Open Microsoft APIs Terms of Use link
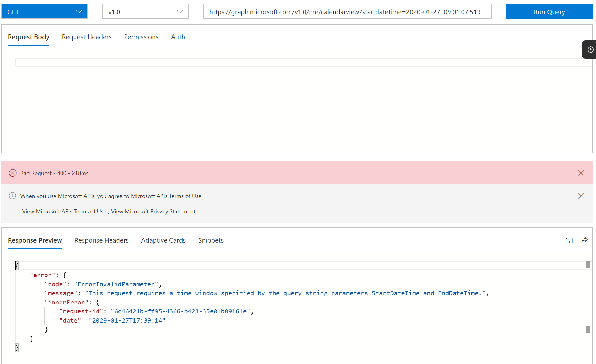Screen dimensions: 596x364 [64, 211]
